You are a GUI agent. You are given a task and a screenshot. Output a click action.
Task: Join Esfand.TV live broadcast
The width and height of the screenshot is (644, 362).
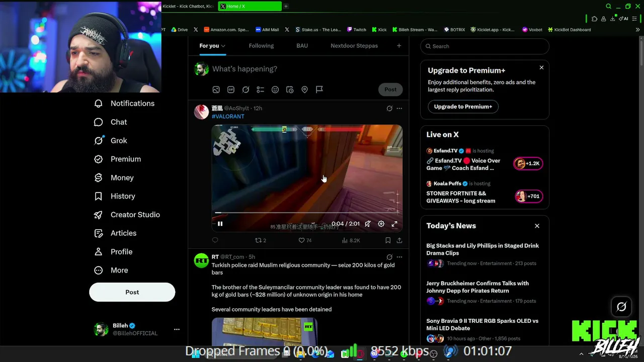pyautogui.click(x=485, y=160)
